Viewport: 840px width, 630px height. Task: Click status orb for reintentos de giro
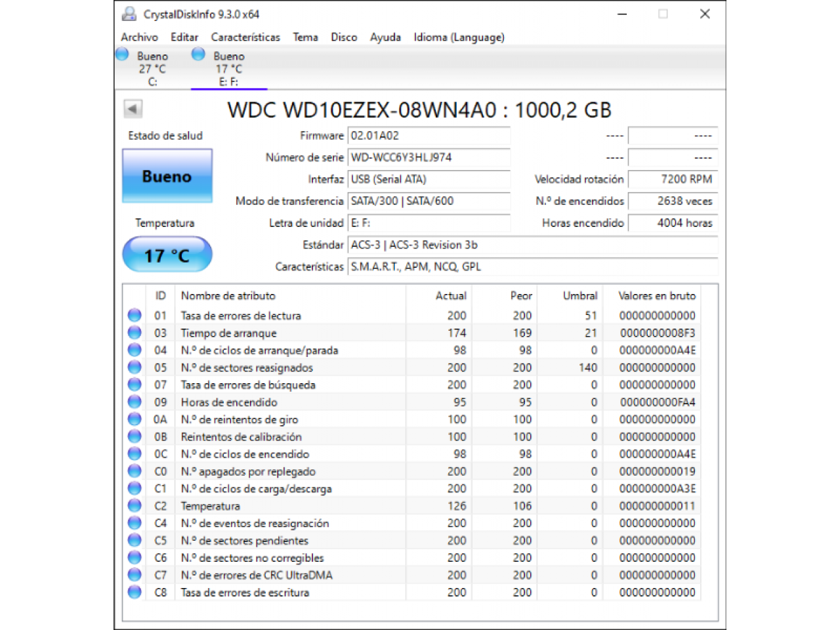coord(135,419)
